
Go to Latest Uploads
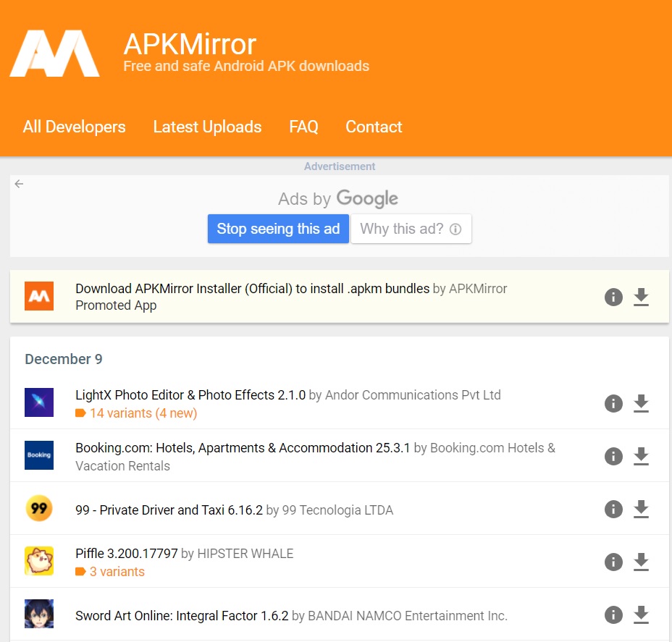[207, 127]
